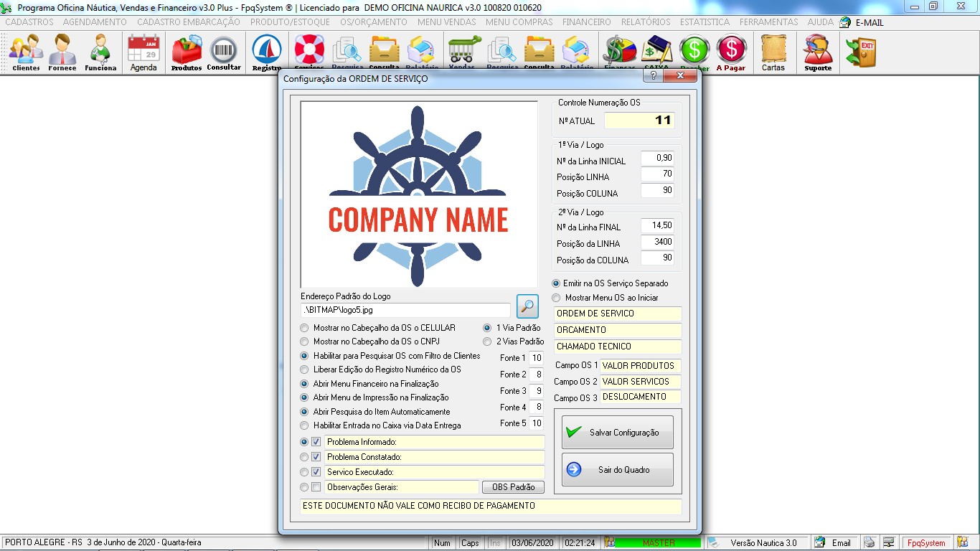The width and height of the screenshot is (980, 551).
Task: Click the E-MAIL globe icon in menu bar
Action: 845,22
